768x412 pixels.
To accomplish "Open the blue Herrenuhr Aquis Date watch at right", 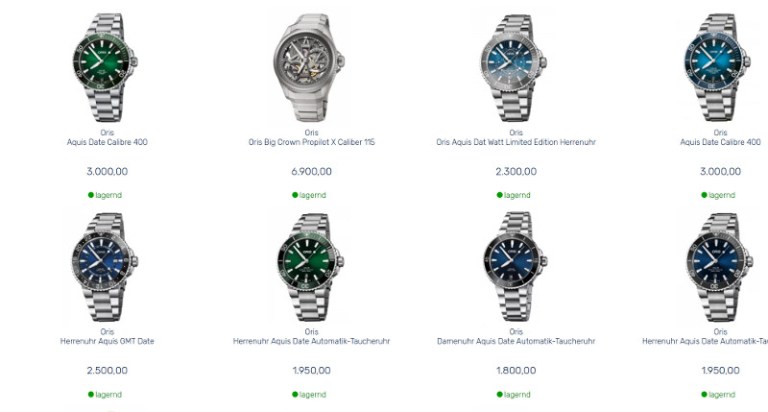I will pyautogui.click(x=719, y=267).
